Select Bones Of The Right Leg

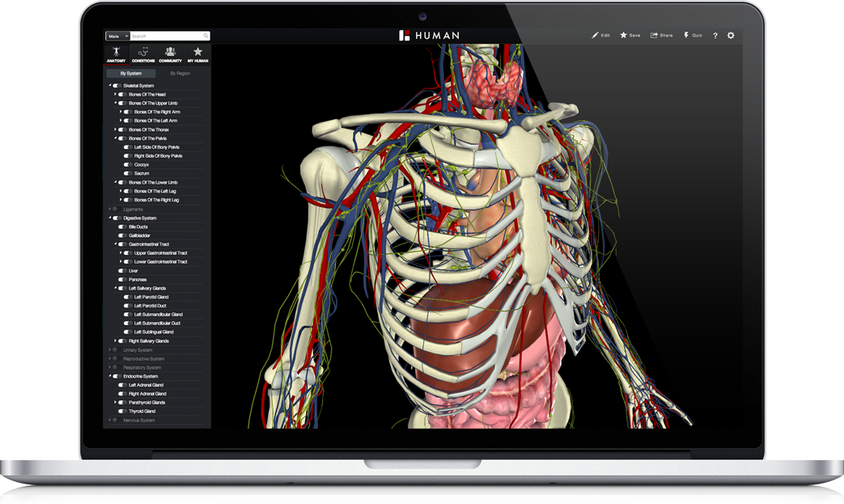(157, 200)
